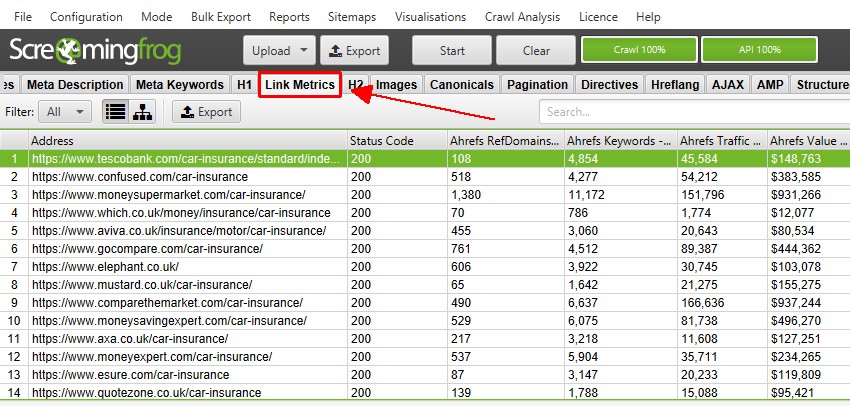Sort by the Status Code column header
Image resolution: width=850 pixels, height=406 pixels.
tap(397, 141)
